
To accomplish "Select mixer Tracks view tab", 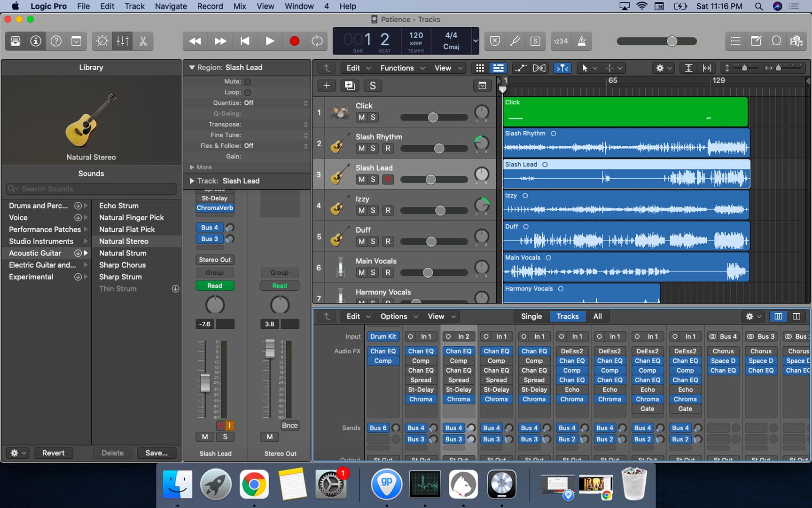I will (567, 317).
